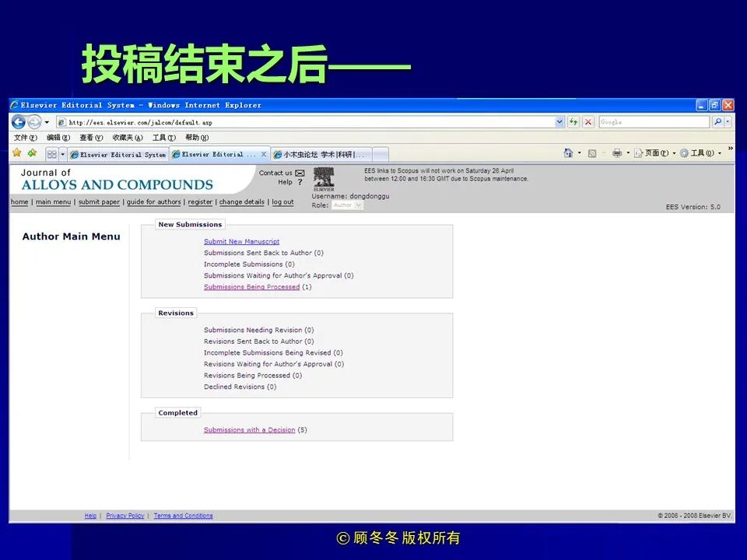Open the Role Author dropdown
This screenshot has height=560, width=747.
(347, 205)
